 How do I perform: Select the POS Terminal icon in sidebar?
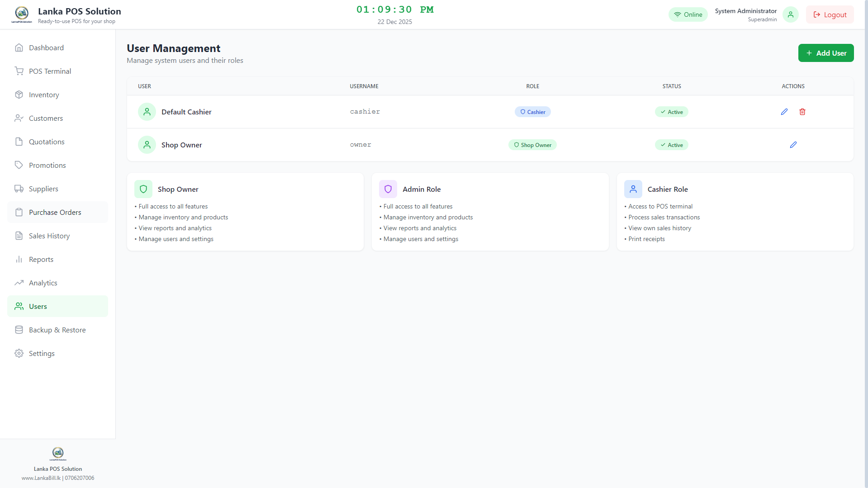[19, 71]
